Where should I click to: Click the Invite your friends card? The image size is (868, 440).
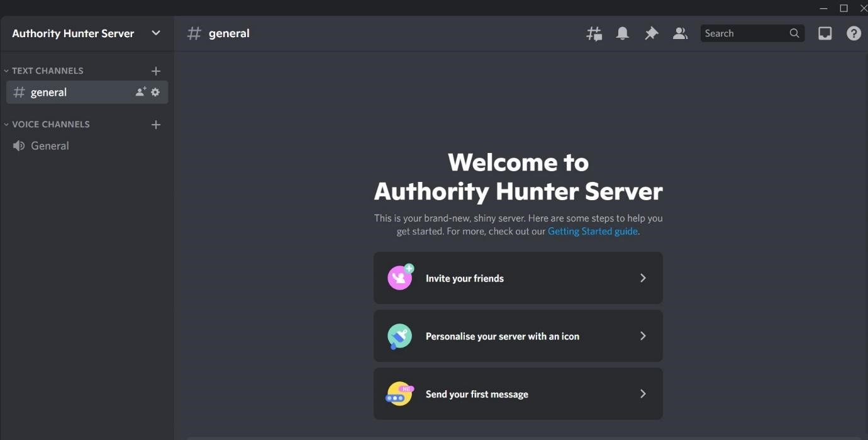(x=518, y=278)
